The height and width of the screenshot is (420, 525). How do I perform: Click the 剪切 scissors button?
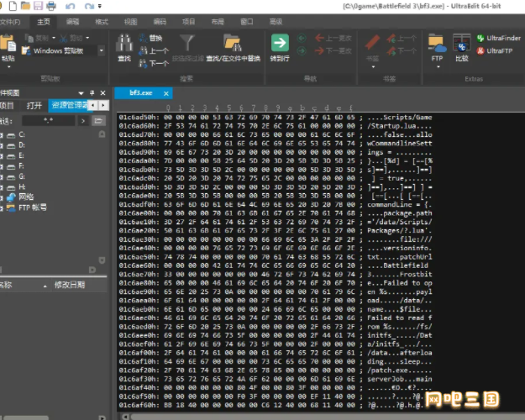click(x=71, y=38)
